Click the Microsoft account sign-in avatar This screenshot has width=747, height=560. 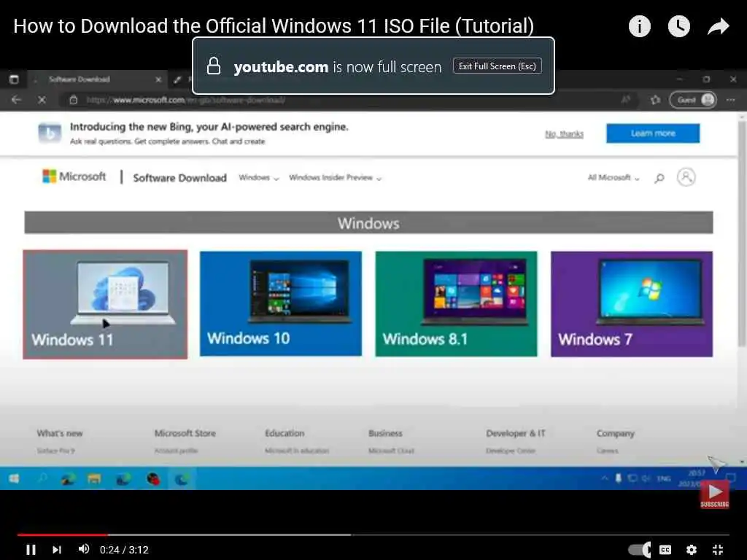[686, 177]
